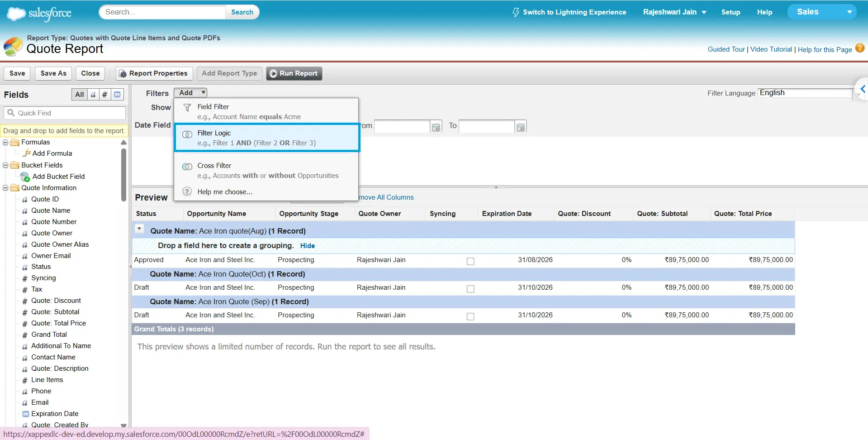The height and width of the screenshot is (440, 868).
Task: Click the Lightning bolt icon in header
Action: (516, 12)
